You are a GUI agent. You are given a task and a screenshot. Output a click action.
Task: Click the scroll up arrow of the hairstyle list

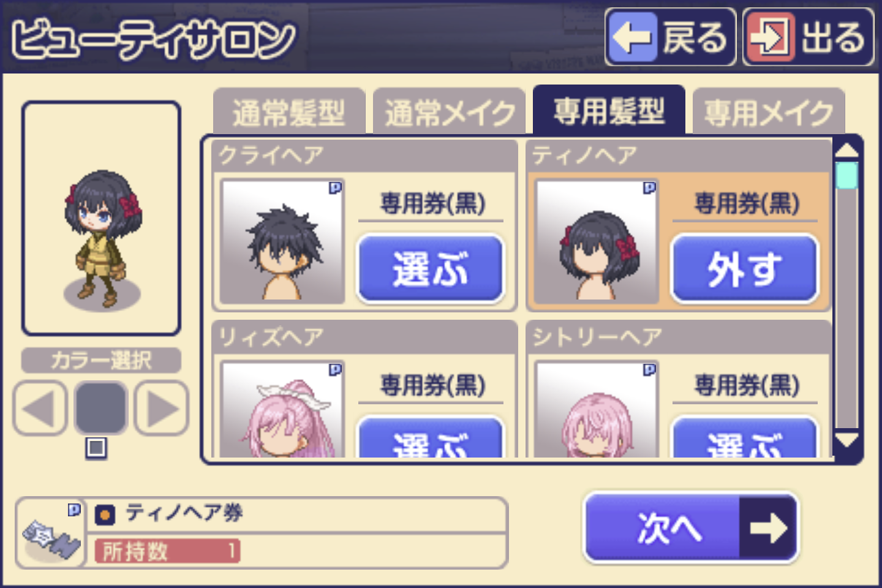click(847, 151)
